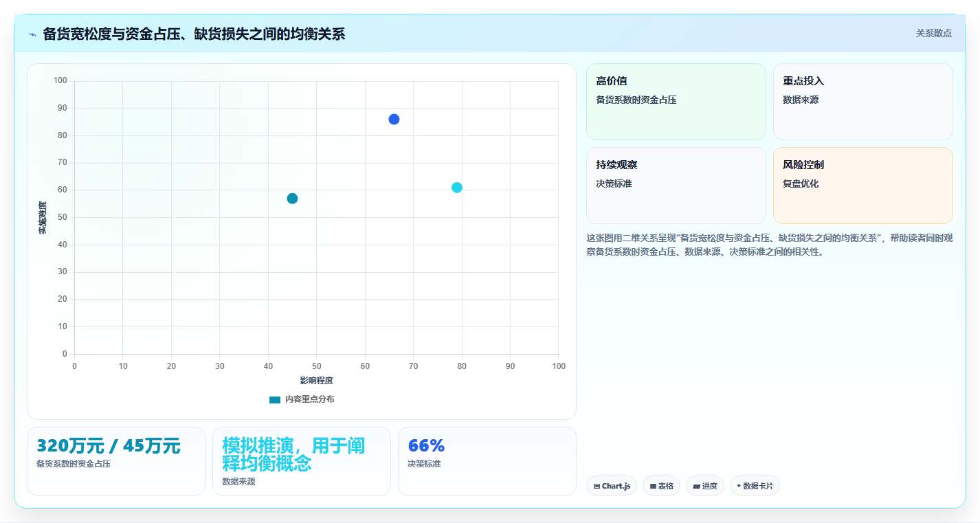Viewport: 980px width, 523px height.
Task: Click the Chart.js tag chip
Action: (612, 486)
